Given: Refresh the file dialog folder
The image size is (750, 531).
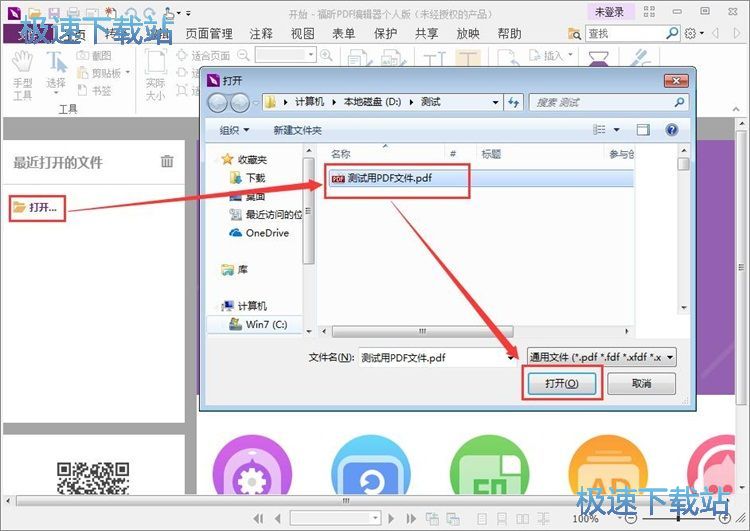Looking at the screenshot, I should pos(513,102).
